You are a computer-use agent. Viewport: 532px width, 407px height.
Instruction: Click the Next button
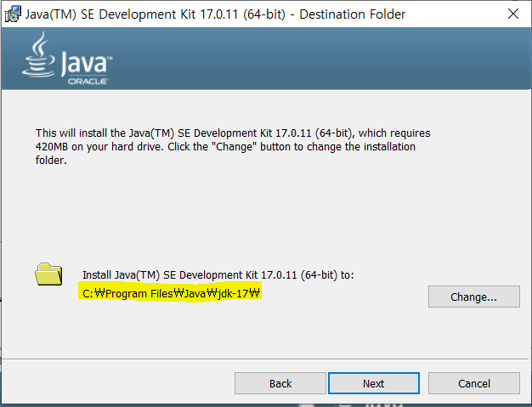click(374, 383)
